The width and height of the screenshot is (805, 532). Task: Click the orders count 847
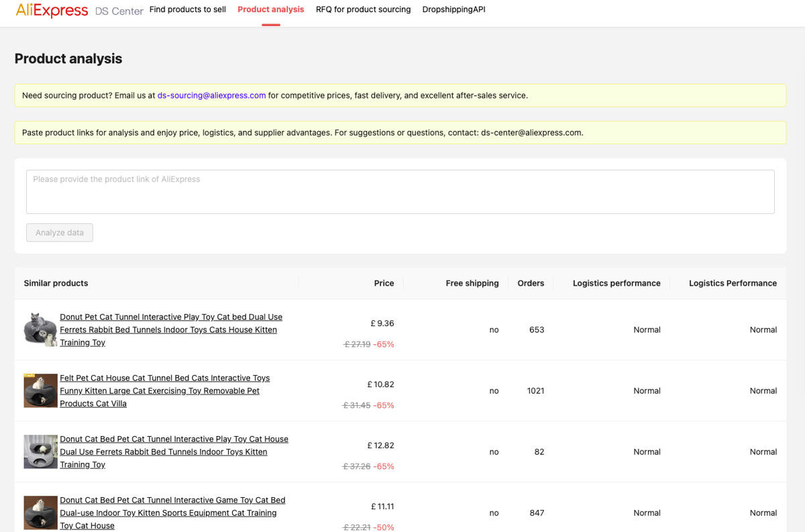pos(537,513)
